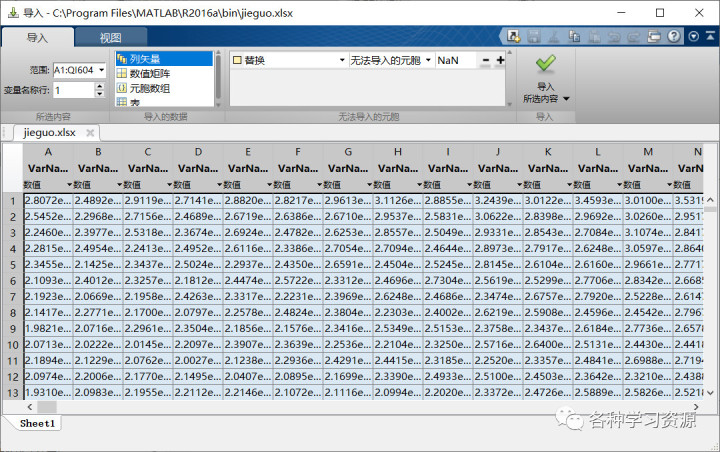Viewport: 720px width, 452px height.
Task: Click cell 2.5619e... in row 6
Action: (498, 281)
